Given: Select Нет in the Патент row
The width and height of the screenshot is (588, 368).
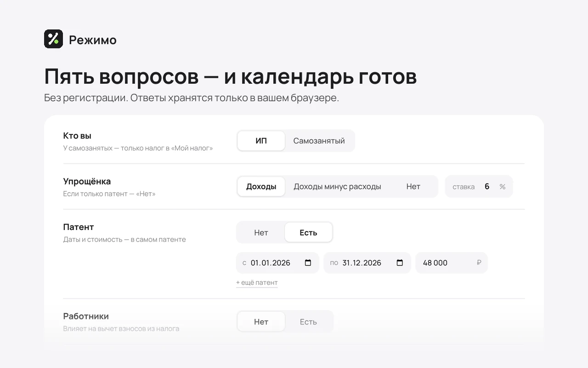Looking at the screenshot, I should point(261,232).
